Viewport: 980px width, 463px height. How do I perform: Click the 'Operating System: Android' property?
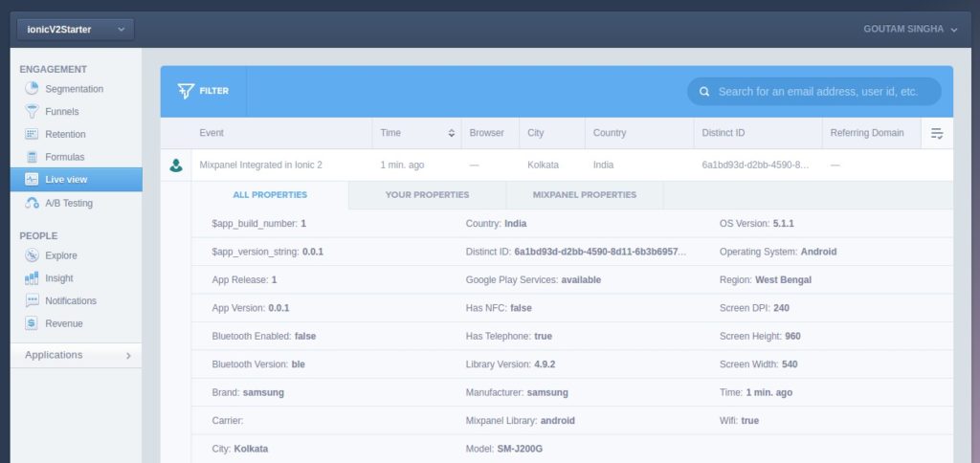pos(778,252)
